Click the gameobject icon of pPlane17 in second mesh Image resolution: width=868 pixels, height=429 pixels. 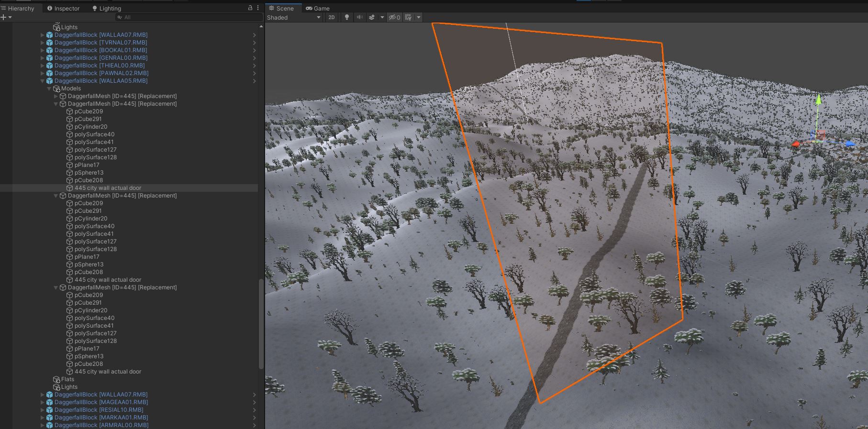point(69,165)
